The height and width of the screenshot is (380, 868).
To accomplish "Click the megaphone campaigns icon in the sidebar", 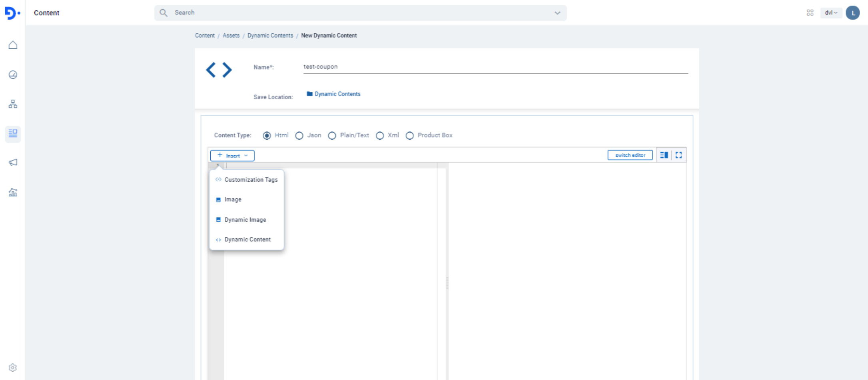I will coord(13,162).
